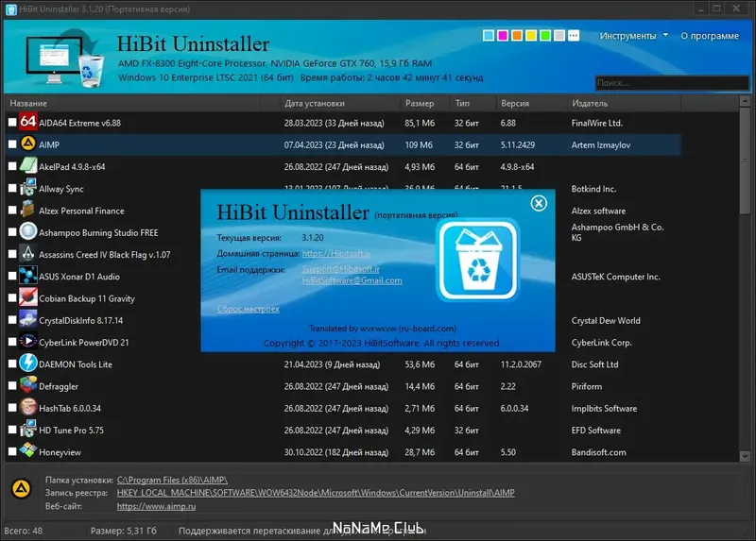
Task: Click the AkelPad notepad icon
Action: 28,166
